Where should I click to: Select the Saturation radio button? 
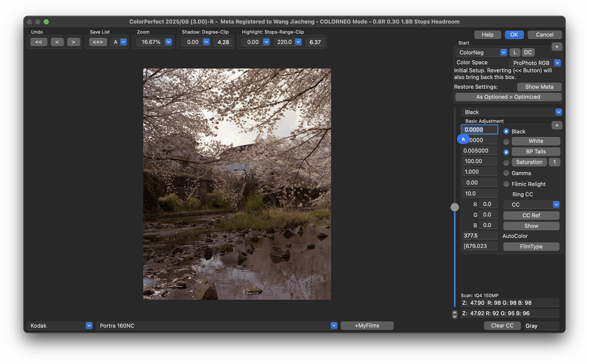point(506,163)
